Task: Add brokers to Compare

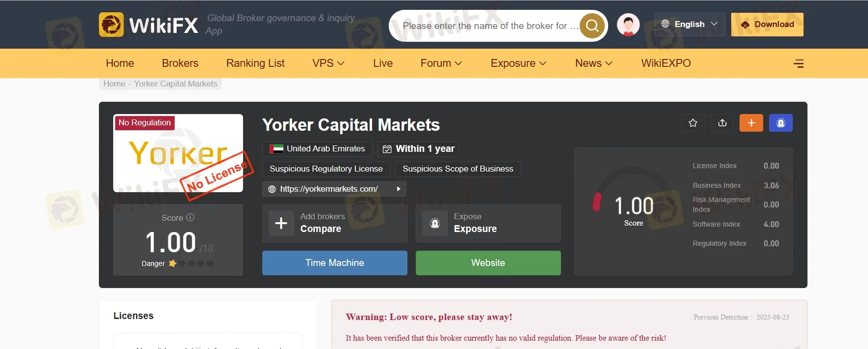Action: [x=335, y=223]
